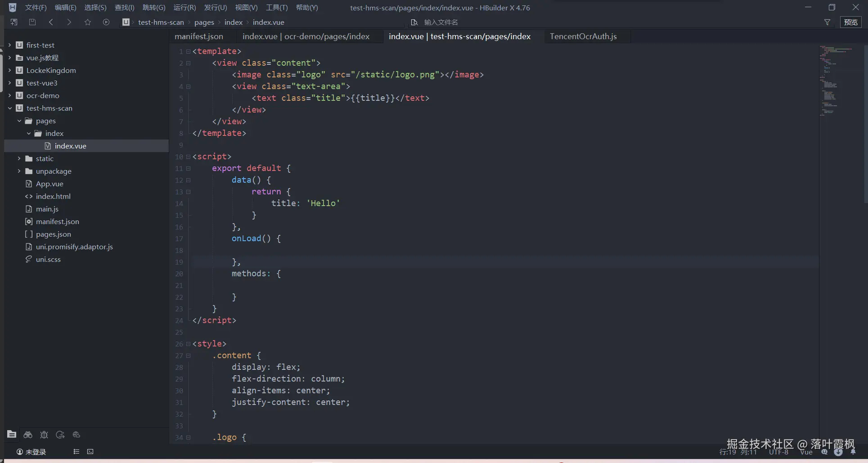Expand the ocr-demo project
This screenshot has height=463, width=868.
tap(9, 95)
